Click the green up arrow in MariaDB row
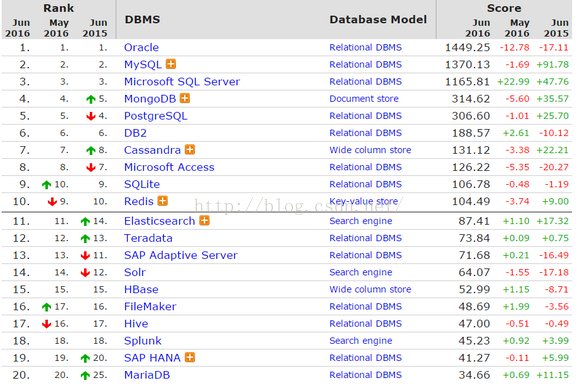Viewport: 578px width, 391px height. [x=85, y=376]
